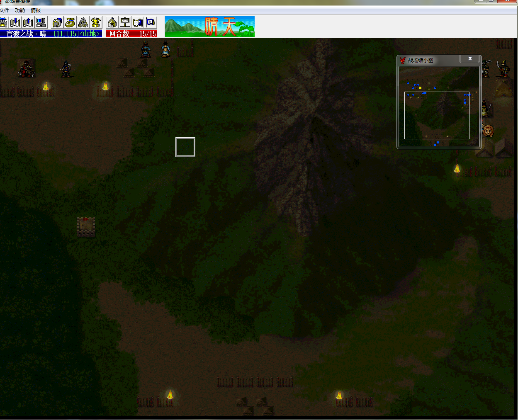518x420 pixels.
Task: Click the helmet unit list icon
Action: (57, 22)
